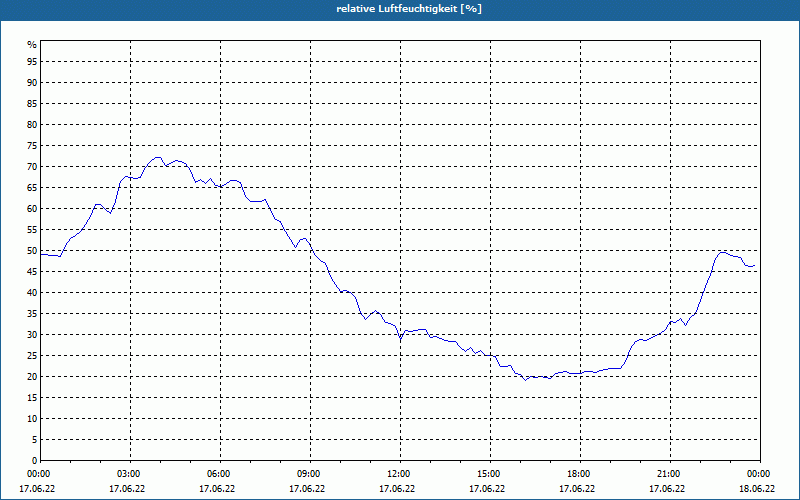Screen dimensions: 800x500
Task: Click the 18:00 time label
Action: tap(578, 474)
